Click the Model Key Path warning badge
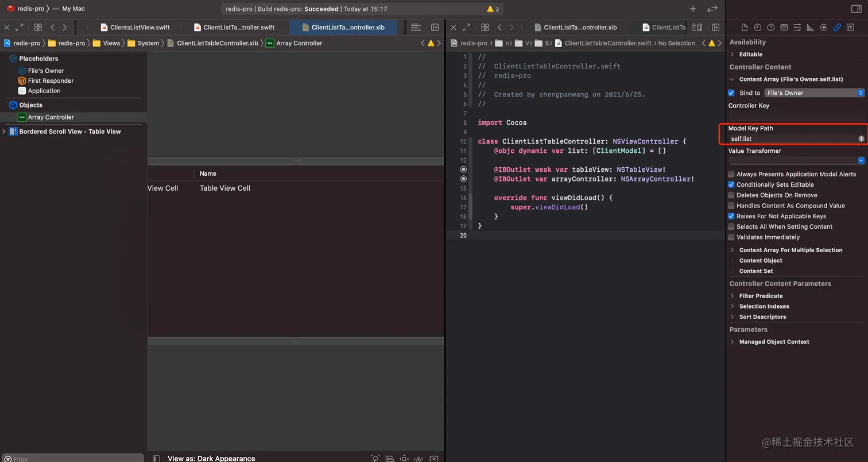This screenshot has width=868, height=462. click(861, 138)
